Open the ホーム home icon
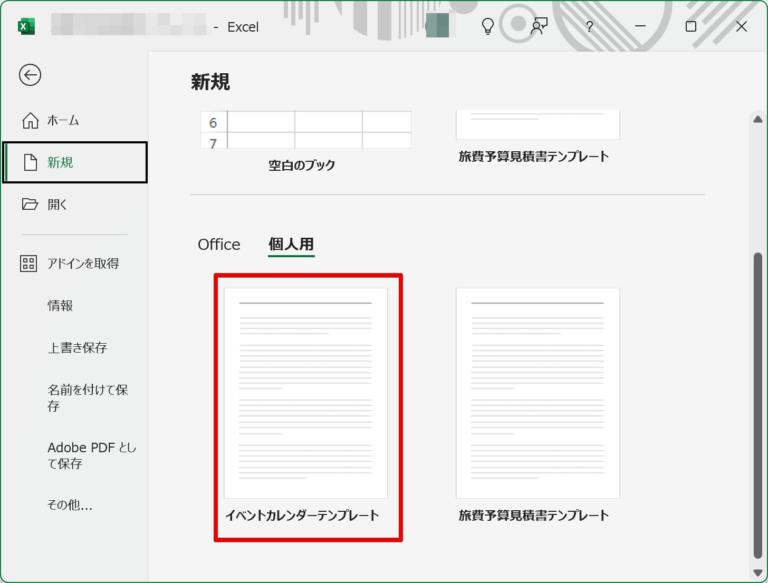 (30, 120)
